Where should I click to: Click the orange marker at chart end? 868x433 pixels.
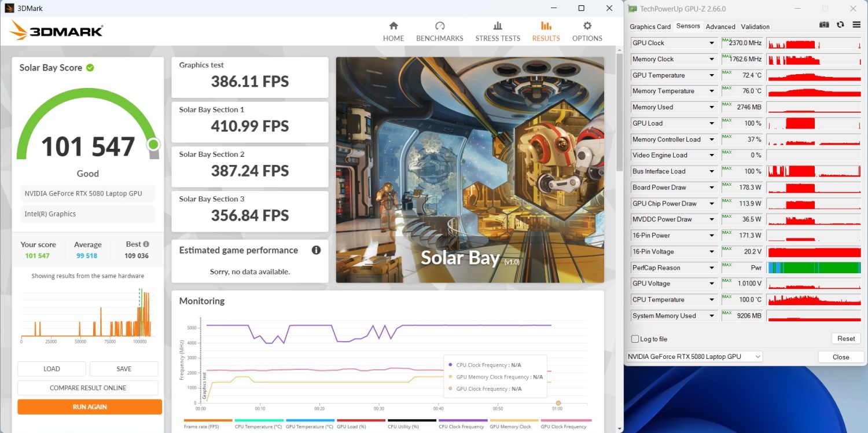click(558, 403)
